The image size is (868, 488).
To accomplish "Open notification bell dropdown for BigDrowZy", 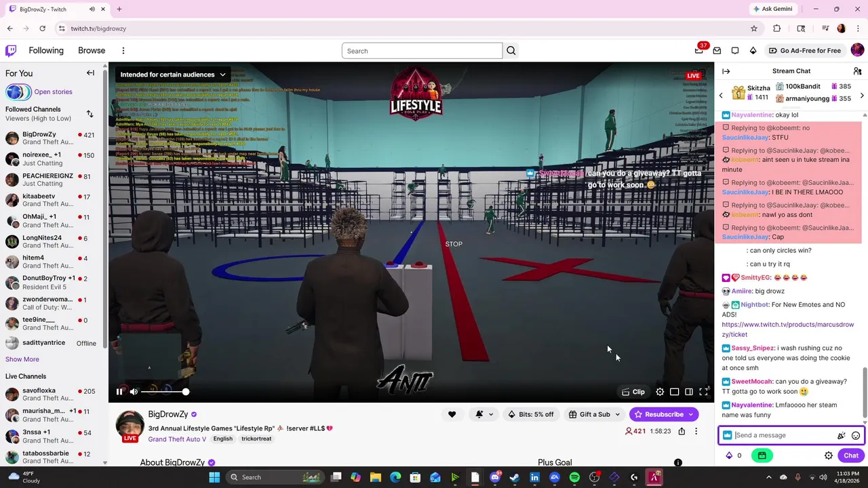I will click(484, 414).
